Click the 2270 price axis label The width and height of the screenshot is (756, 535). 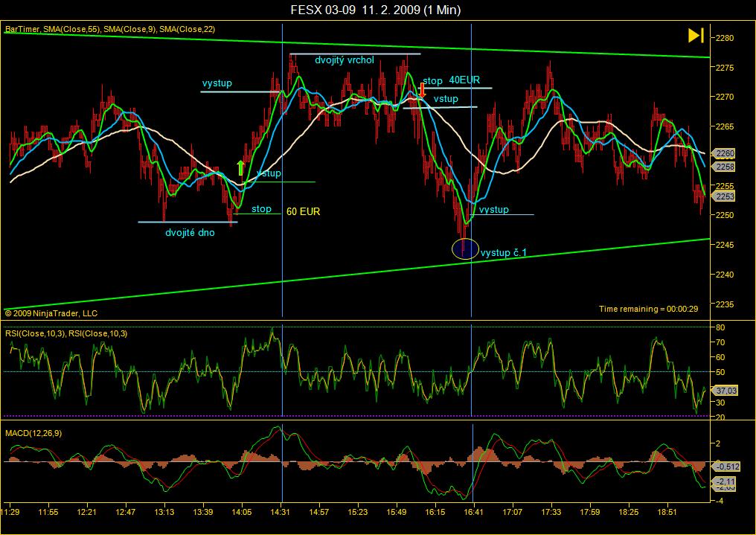725,97
